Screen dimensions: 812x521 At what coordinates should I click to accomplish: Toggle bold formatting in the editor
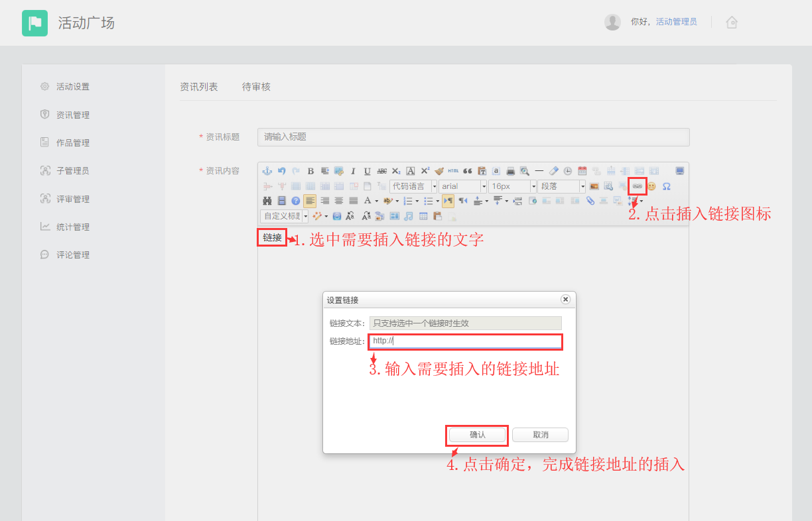tap(310, 171)
